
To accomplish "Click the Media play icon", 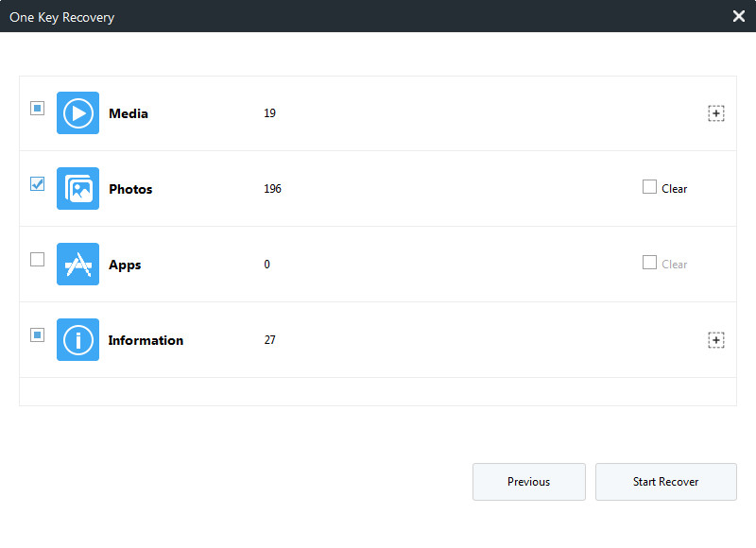I will 77,112.
